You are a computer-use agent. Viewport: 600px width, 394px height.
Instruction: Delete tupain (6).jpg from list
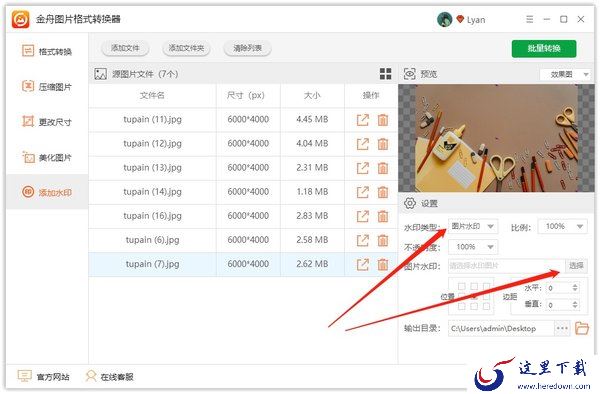(383, 240)
